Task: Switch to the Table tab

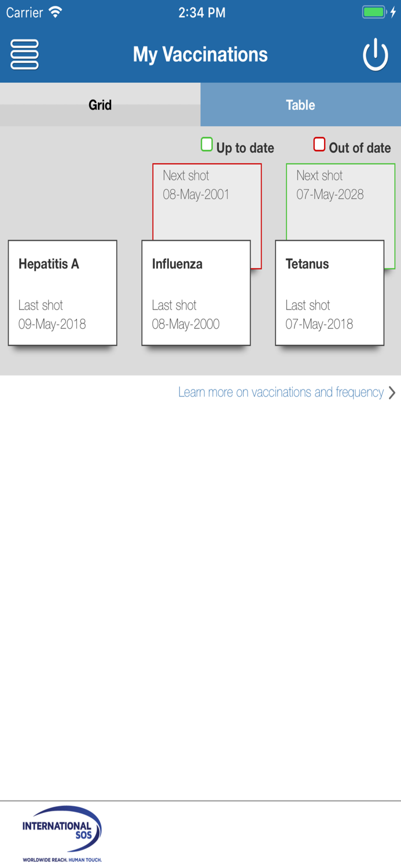Action: click(x=300, y=105)
